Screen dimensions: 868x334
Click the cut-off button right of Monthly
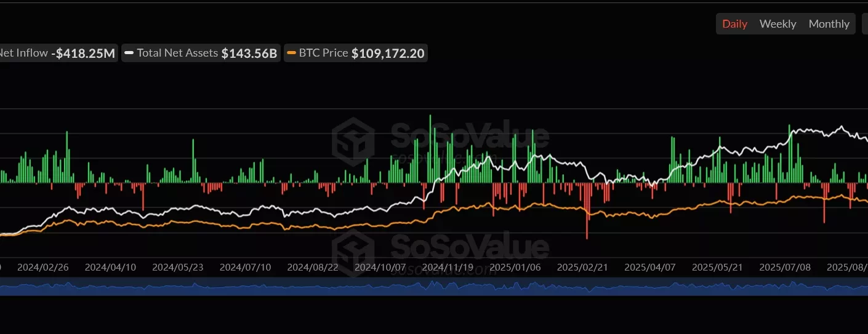pos(864,24)
